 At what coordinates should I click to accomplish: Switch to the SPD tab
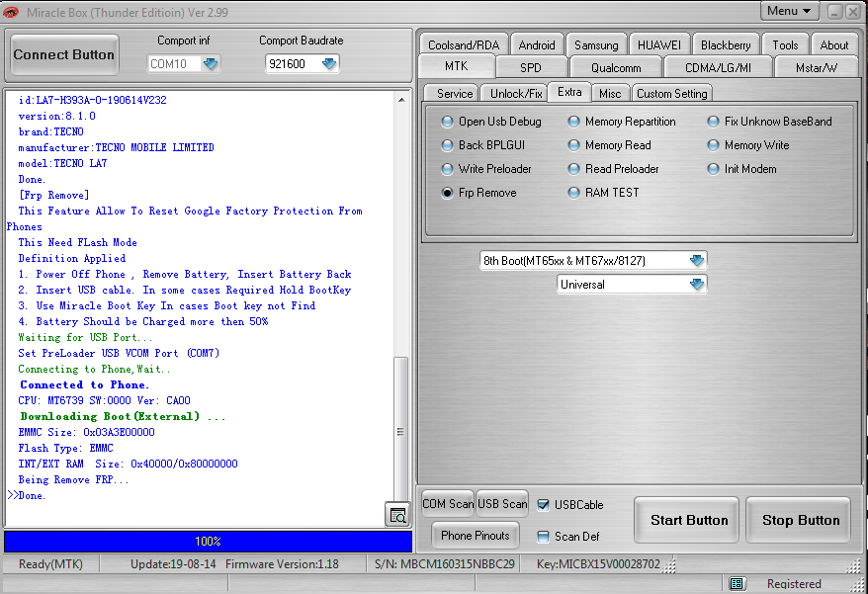click(531, 67)
